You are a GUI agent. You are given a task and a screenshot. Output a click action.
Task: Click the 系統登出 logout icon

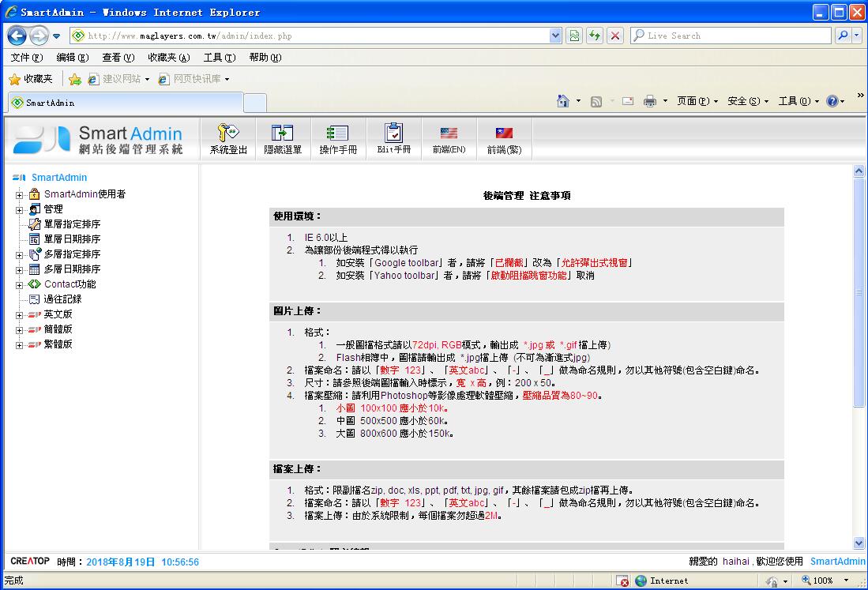click(x=227, y=133)
